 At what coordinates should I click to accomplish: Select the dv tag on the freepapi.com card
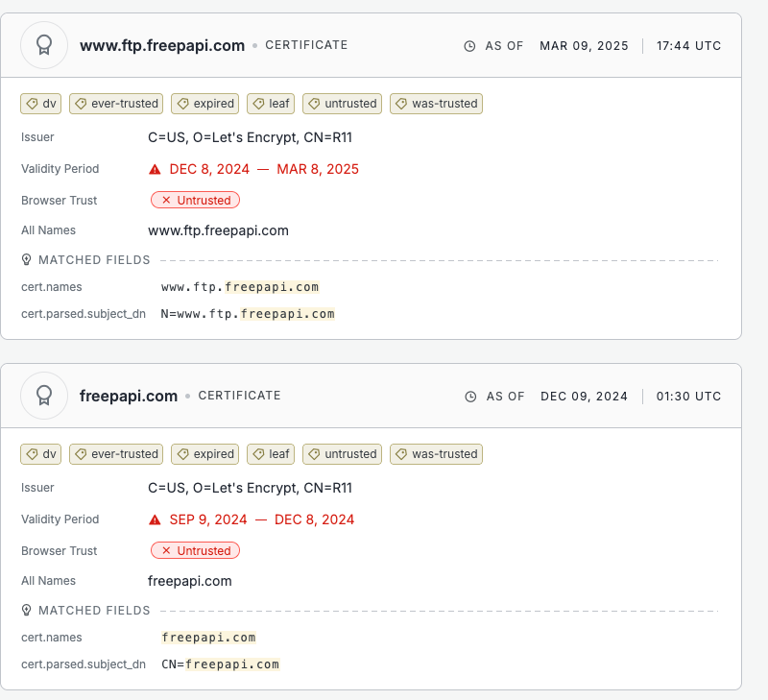40,454
